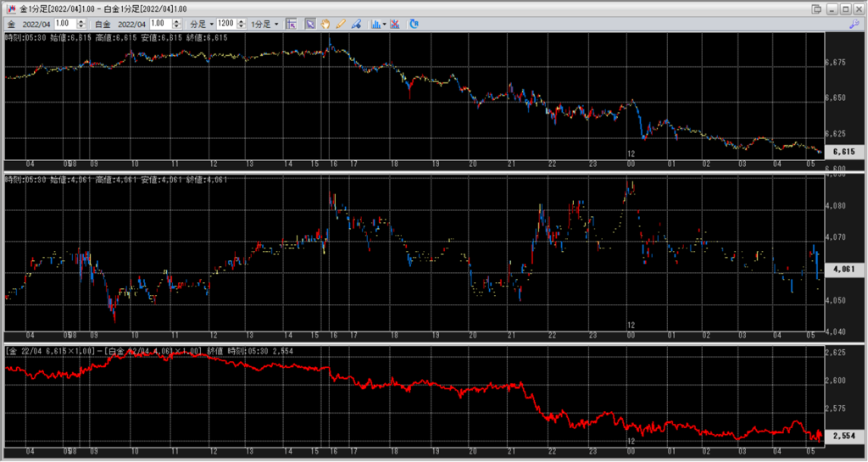Click the gold 金 multiplier 1.00 field
This screenshot has height=462, width=868.
[x=64, y=24]
